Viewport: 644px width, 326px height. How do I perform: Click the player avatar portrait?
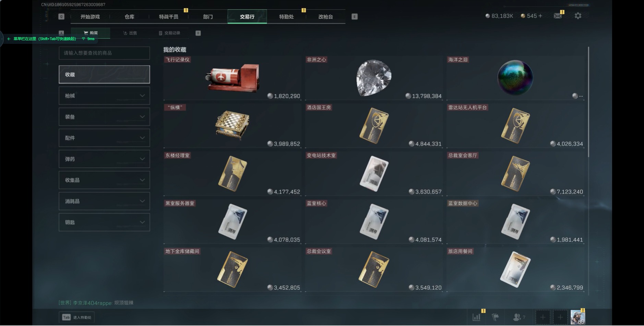(x=577, y=317)
